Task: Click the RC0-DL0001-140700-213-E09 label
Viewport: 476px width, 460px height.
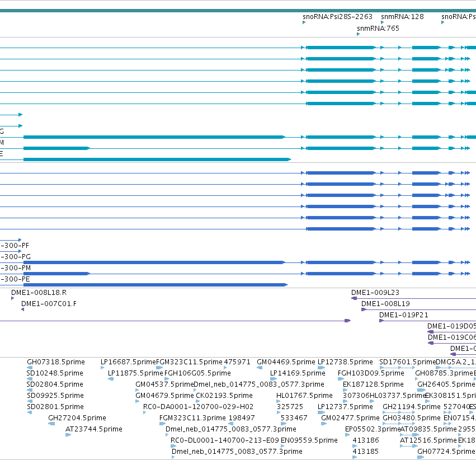Action: click(225, 441)
